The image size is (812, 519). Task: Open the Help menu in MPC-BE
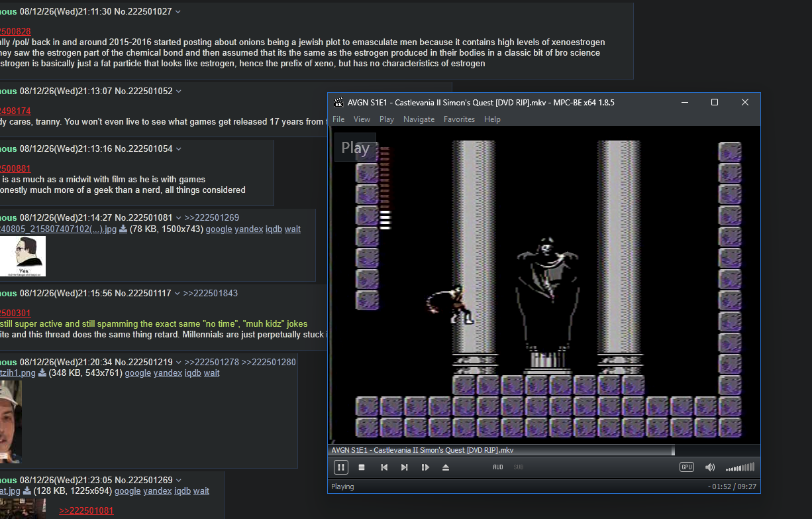(492, 119)
